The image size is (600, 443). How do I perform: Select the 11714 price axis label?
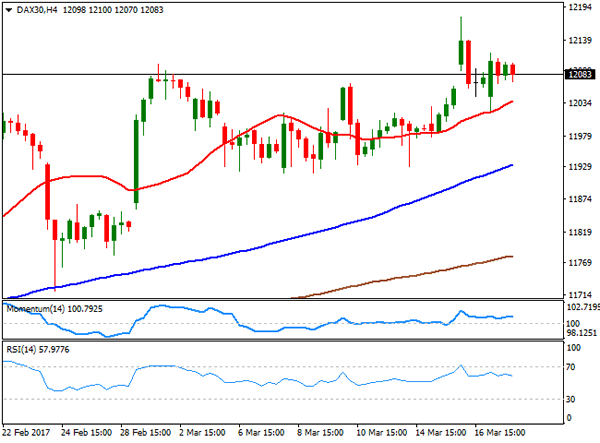click(x=580, y=295)
